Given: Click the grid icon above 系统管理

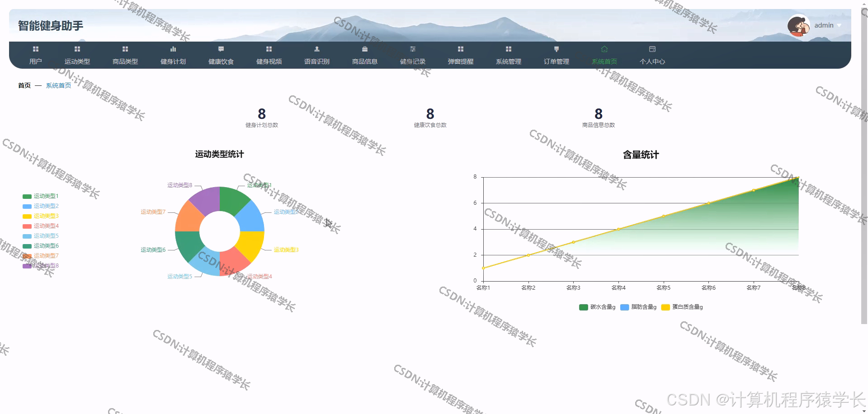Looking at the screenshot, I should [509, 49].
